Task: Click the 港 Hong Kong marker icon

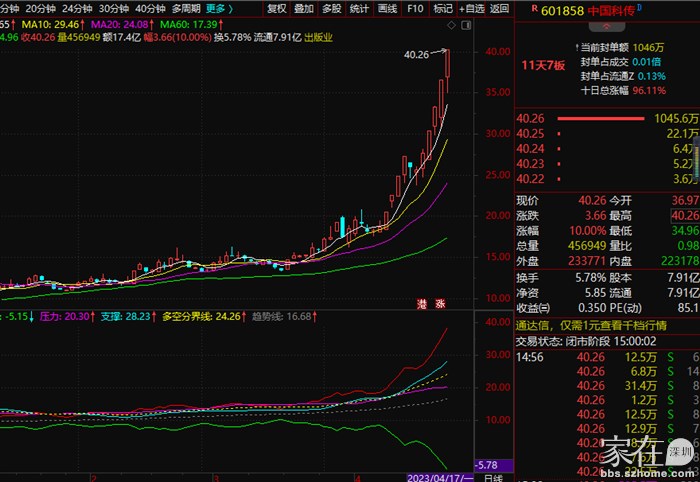Action: pyautogui.click(x=422, y=302)
